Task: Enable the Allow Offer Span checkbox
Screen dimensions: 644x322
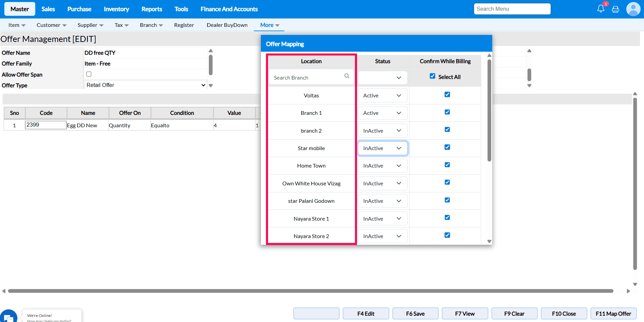Action: coord(89,74)
